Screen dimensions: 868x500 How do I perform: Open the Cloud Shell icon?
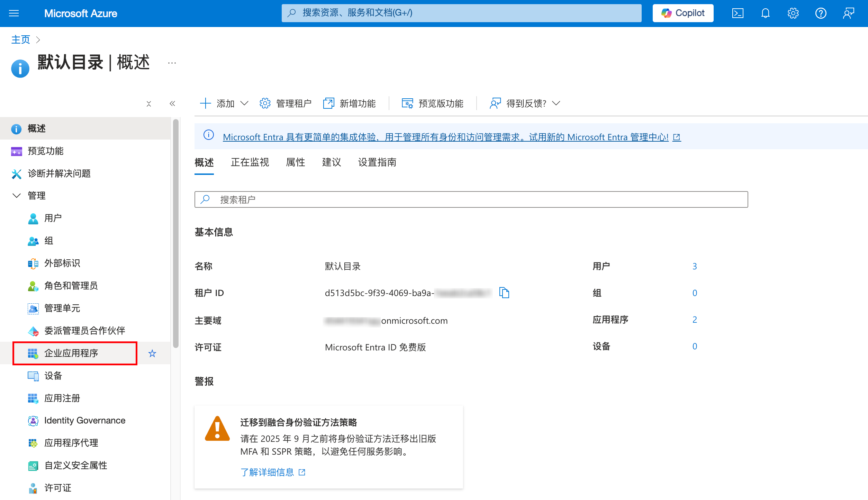738,13
